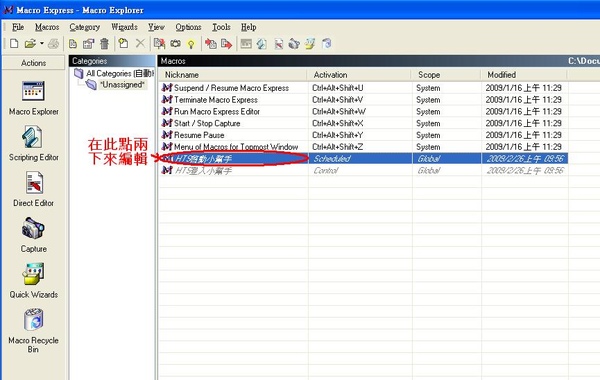
Task: Sort by the Scope column header
Action: pyautogui.click(x=446, y=75)
